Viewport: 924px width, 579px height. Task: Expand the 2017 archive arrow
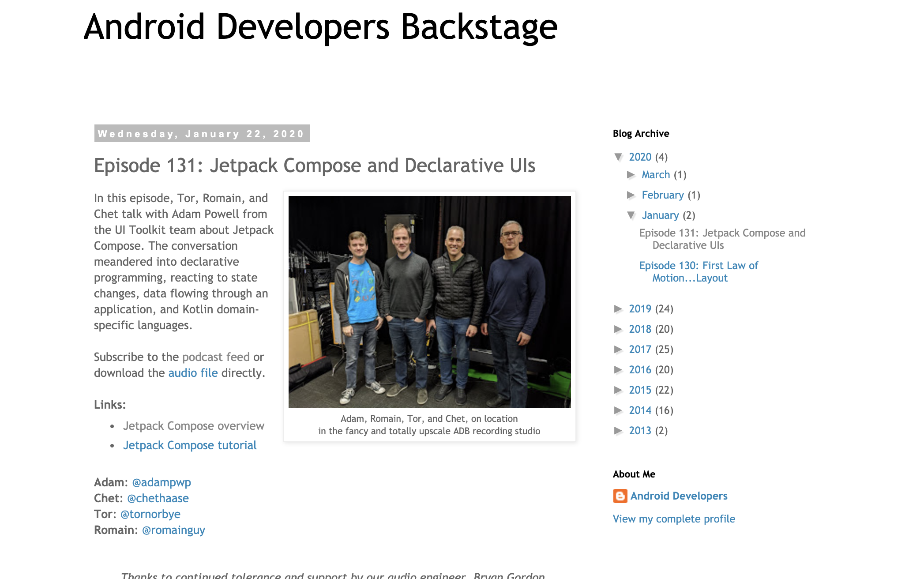[618, 350]
